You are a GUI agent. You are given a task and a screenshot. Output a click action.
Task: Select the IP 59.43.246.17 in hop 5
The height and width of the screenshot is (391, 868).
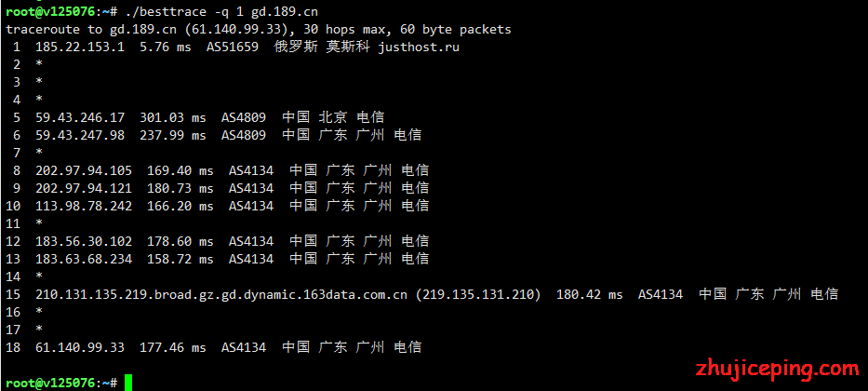80,117
